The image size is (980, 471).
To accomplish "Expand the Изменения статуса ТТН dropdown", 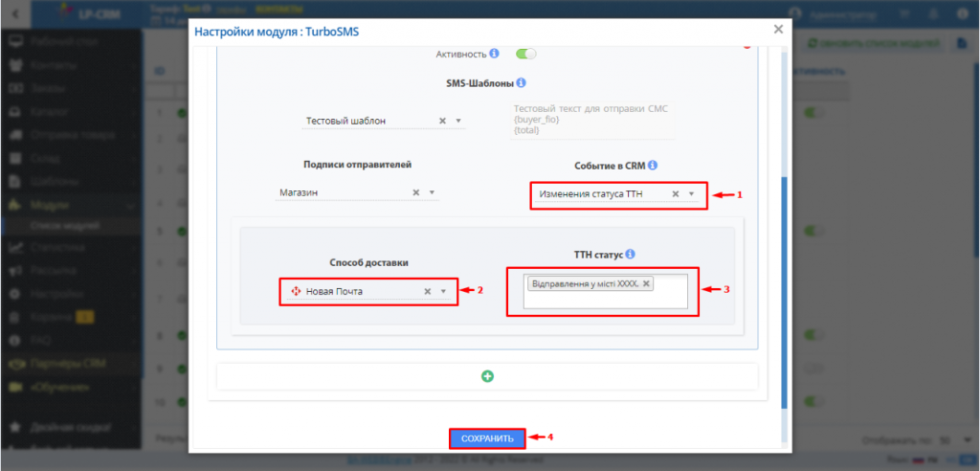I will (x=691, y=194).
